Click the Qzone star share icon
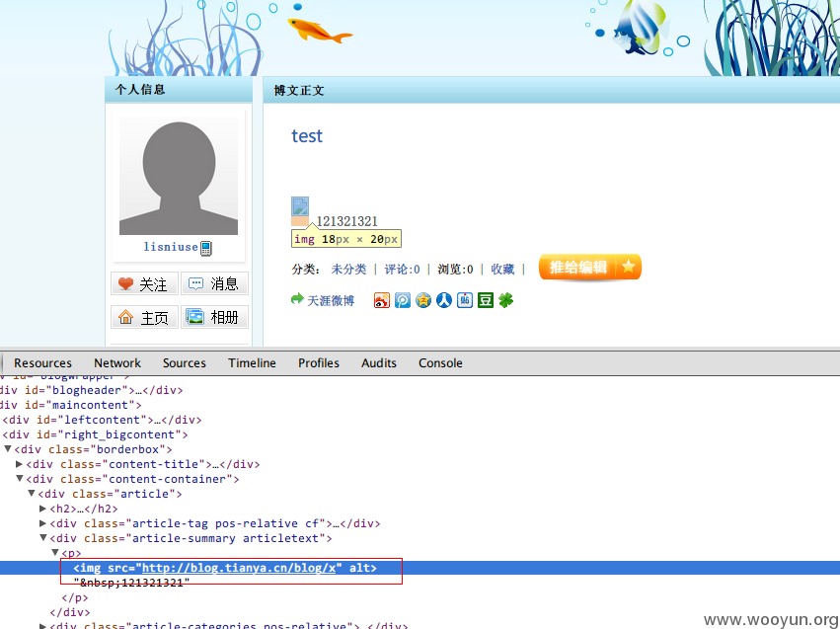Screen dimensions: 840x629 pos(423,300)
